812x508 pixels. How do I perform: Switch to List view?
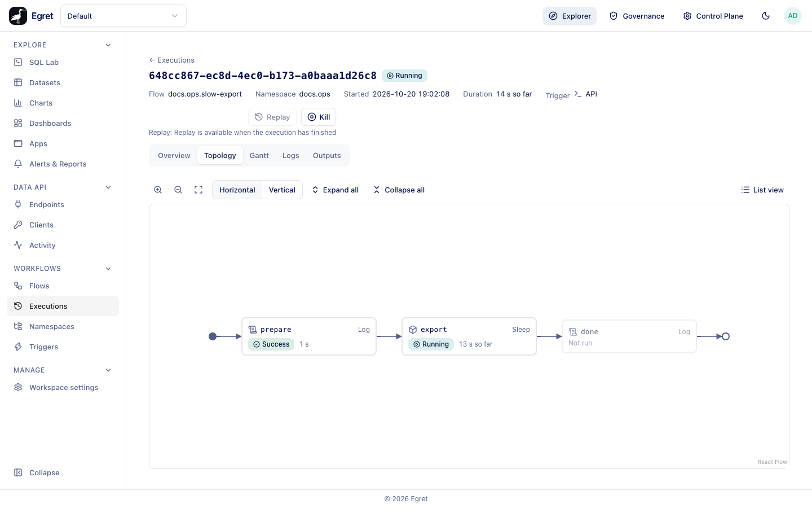point(762,190)
